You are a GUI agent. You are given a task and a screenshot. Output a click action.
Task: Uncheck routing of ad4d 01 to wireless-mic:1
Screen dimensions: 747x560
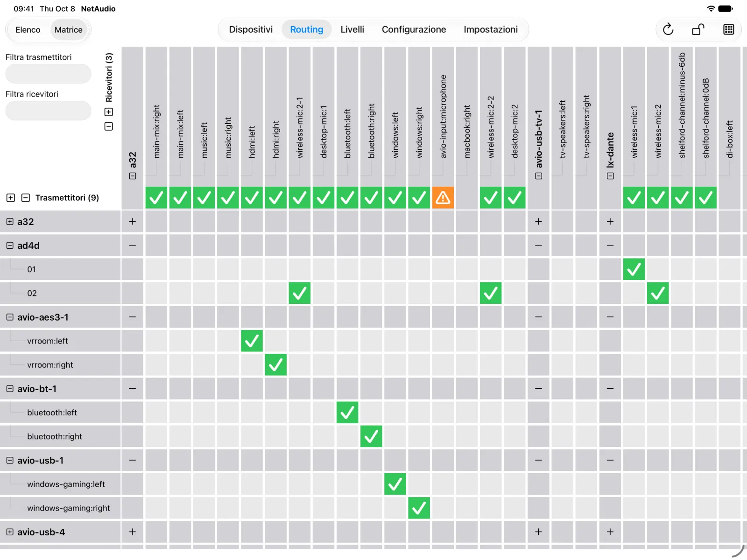634,269
